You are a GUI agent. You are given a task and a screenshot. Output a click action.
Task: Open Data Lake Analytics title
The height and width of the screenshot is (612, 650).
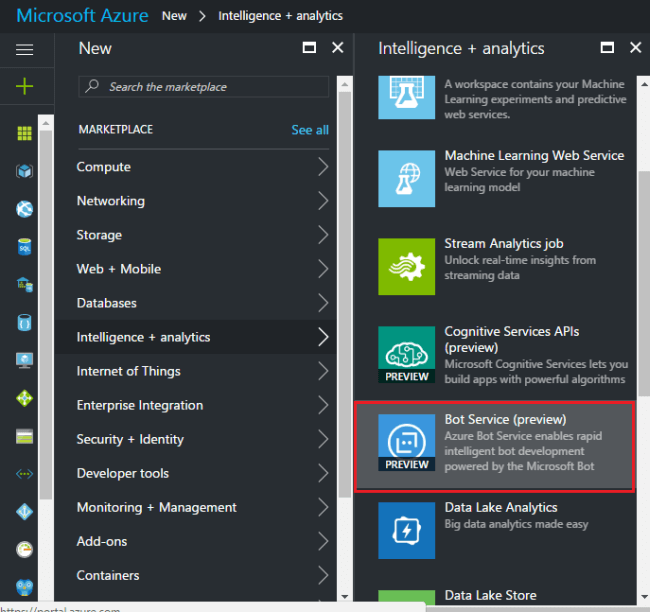pyautogui.click(x=501, y=508)
